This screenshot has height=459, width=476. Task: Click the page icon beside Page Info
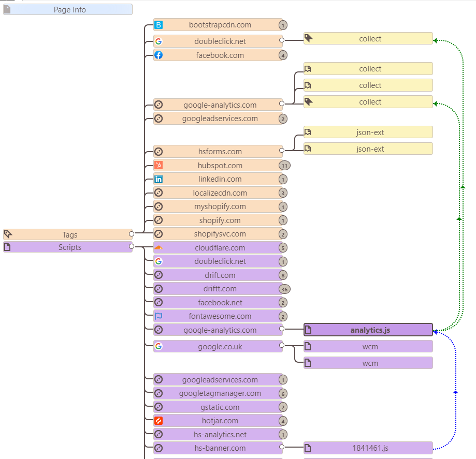(x=7, y=9)
